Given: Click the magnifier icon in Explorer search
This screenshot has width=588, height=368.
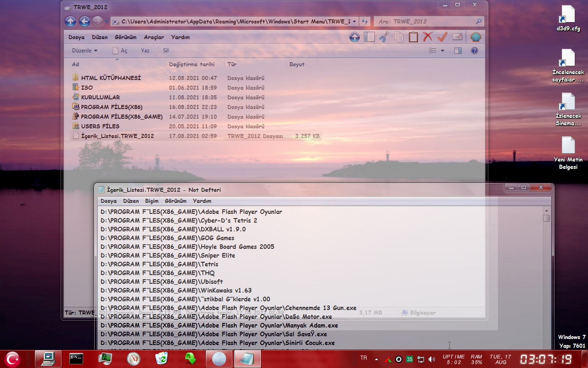Looking at the screenshot, I should [x=479, y=22].
